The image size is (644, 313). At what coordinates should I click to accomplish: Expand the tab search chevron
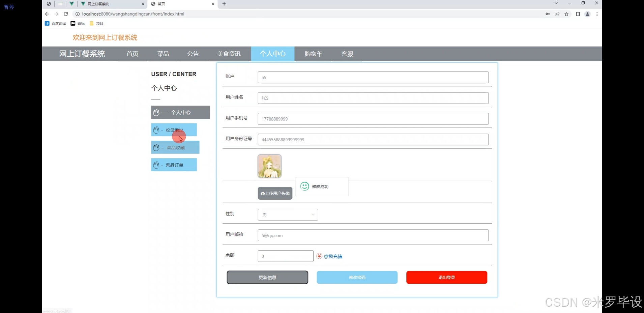556,3
